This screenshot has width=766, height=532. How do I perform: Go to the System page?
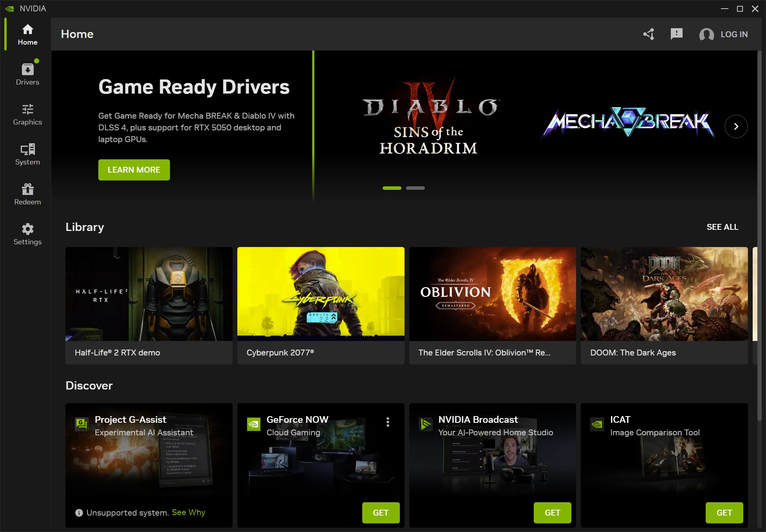[27, 154]
